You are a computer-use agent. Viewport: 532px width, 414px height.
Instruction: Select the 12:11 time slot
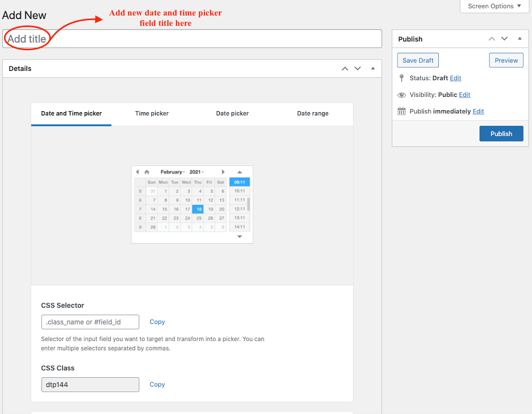[240, 209]
